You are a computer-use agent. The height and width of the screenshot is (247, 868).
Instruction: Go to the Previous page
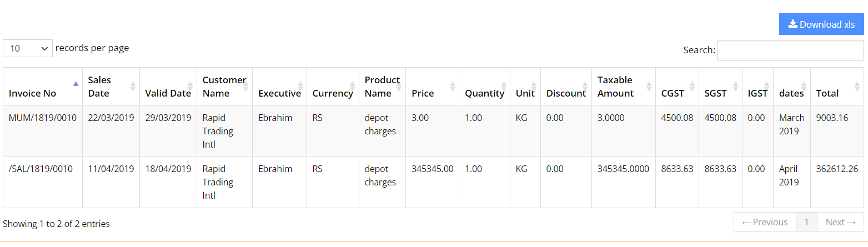pyautogui.click(x=765, y=222)
